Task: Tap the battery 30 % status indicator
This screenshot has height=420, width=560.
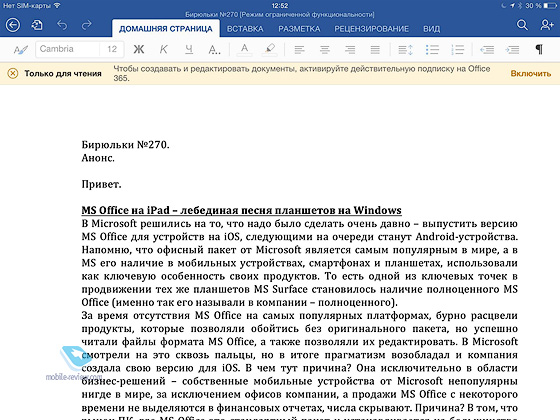Action: point(540,5)
